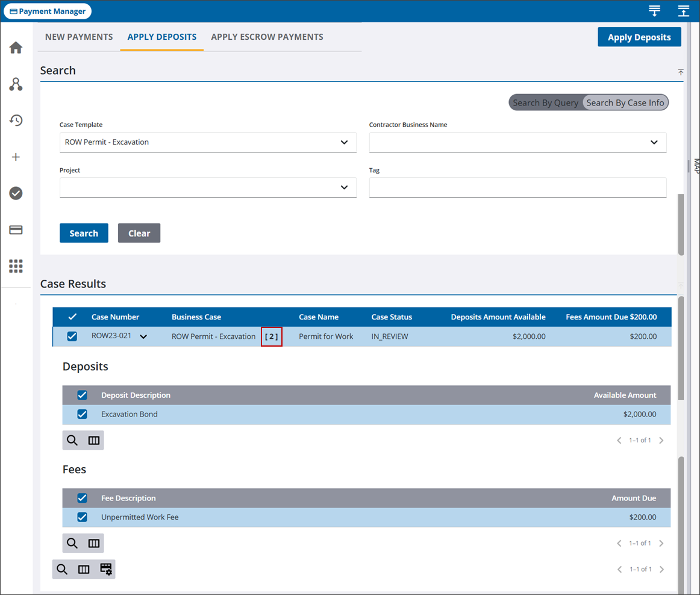Open the apps grid icon in sidebar
Viewport: 700px width, 595px height.
pos(16,266)
